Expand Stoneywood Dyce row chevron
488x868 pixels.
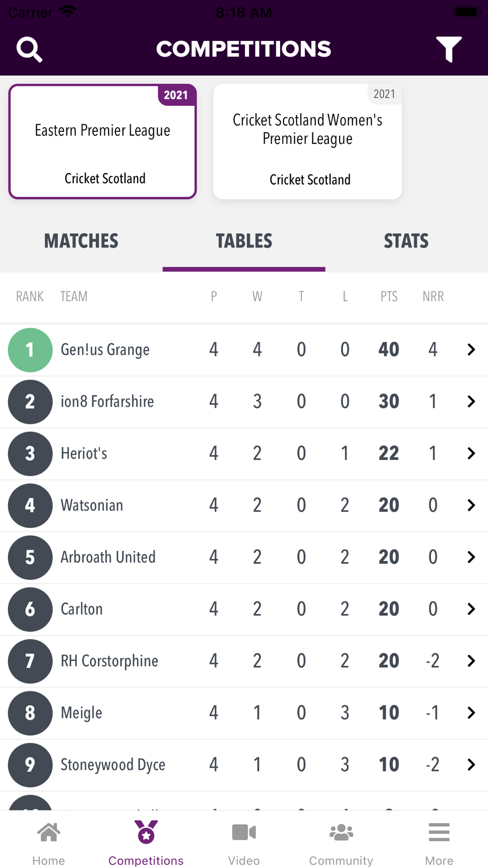471,765
